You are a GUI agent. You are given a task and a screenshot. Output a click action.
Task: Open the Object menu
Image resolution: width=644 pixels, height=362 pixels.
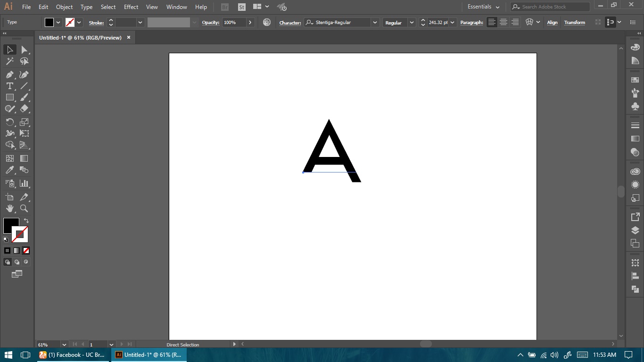point(64,7)
